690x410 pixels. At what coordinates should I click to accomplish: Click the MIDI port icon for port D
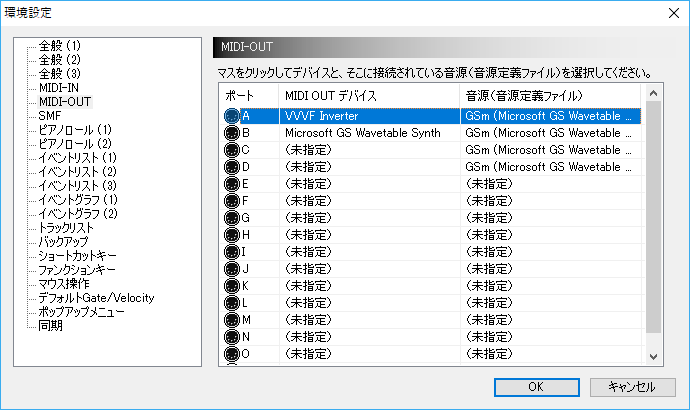click(231, 167)
